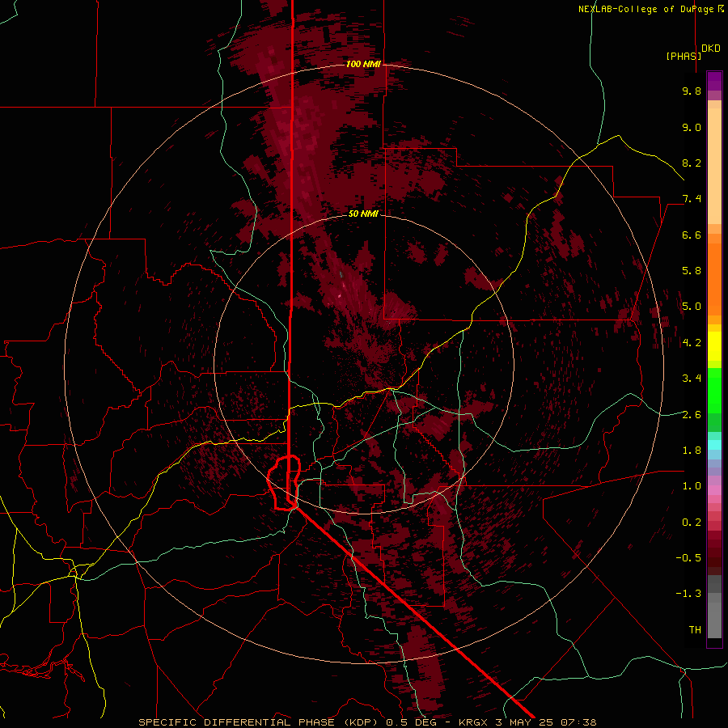728x728 pixels.
Task: Click the 1.8 scale value
Action: (692, 451)
